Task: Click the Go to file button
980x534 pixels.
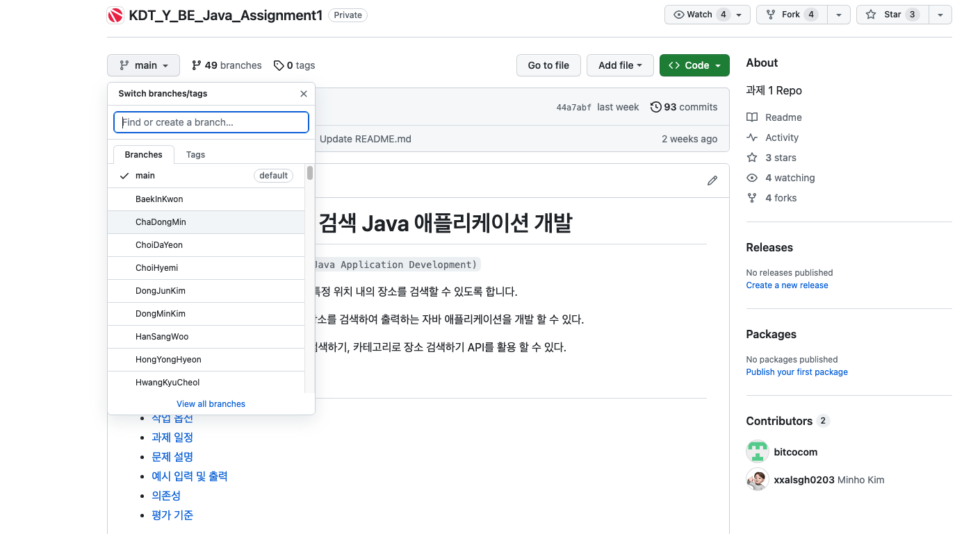Action: pyautogui.click(x=548, y=65)
